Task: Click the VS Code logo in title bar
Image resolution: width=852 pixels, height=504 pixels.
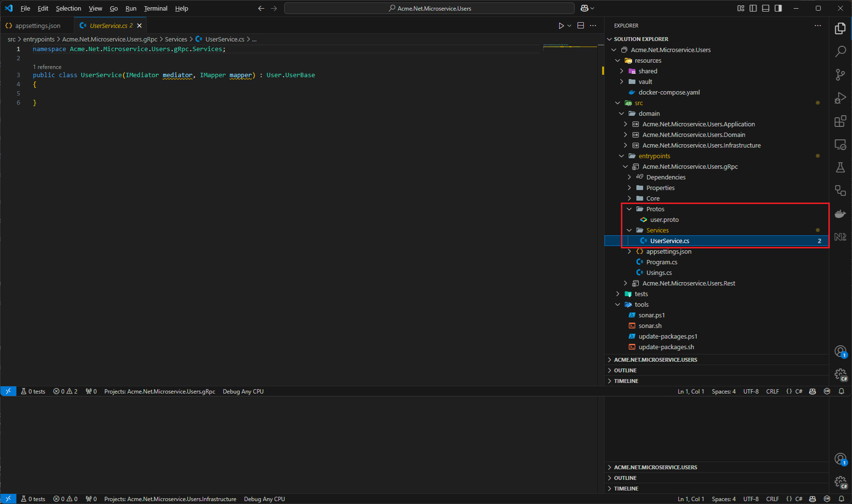Action: pos(9,8)
